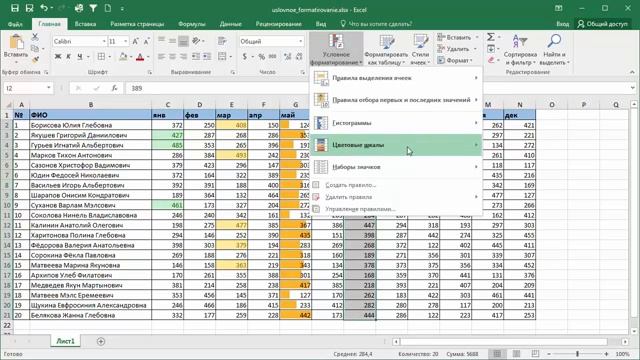The width and height of the screenshot is (640, 360).
Task: Open Удалить правила submenu
Action: [x=396, y=197]
